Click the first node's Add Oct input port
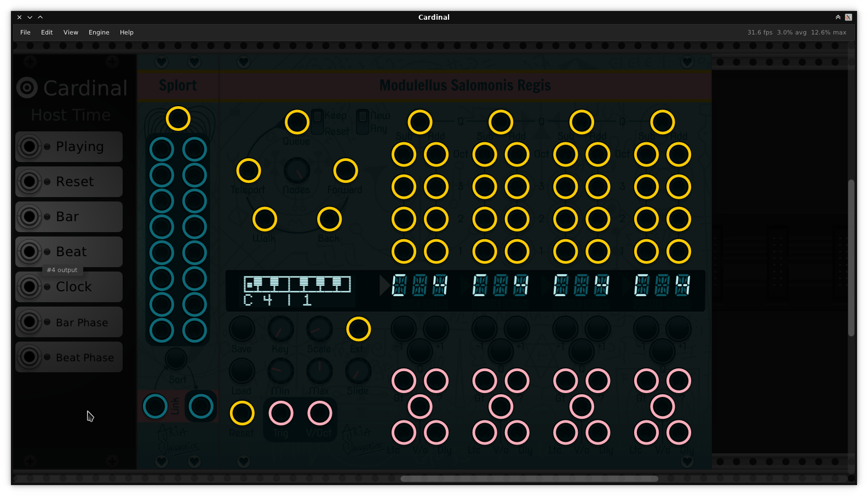Viewport: 868px width, 496px height. click(436, 154)
